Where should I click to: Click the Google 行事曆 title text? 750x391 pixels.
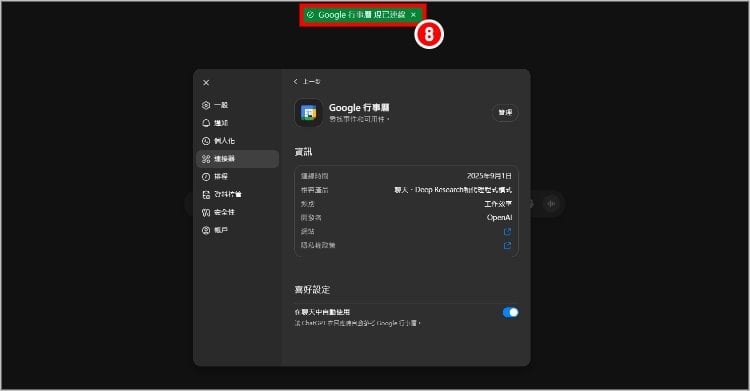[359, 108]
